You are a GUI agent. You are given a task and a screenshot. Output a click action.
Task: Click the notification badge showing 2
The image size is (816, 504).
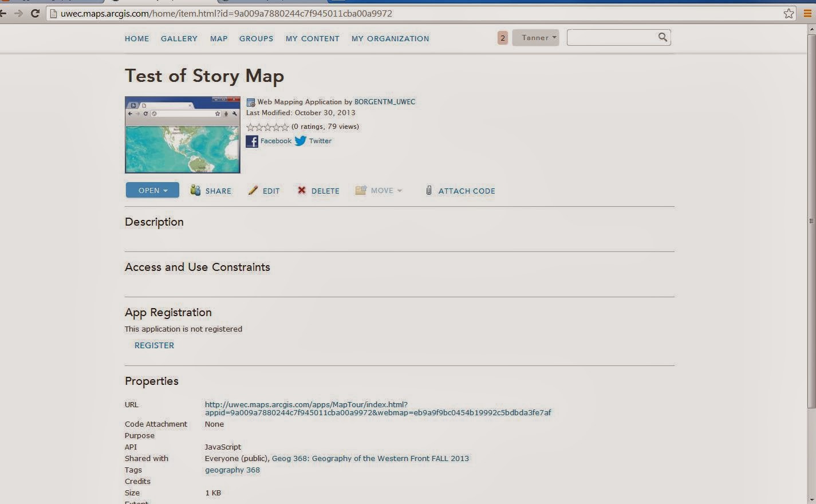click(503, 38)
